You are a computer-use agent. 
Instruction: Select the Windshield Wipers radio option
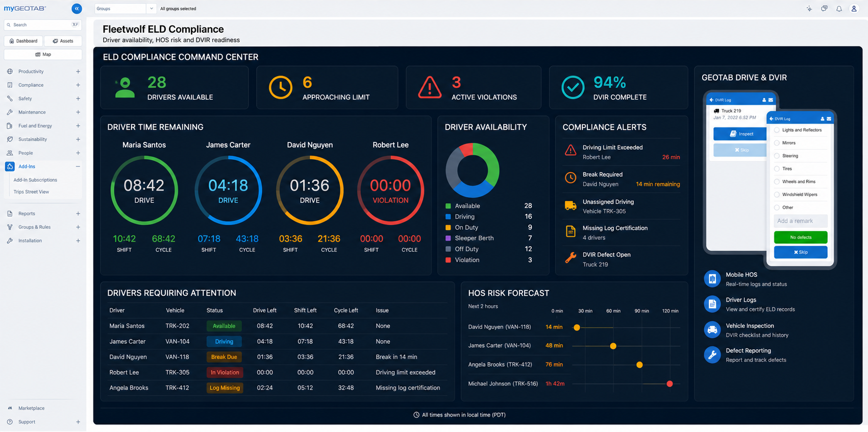(777, 195)
